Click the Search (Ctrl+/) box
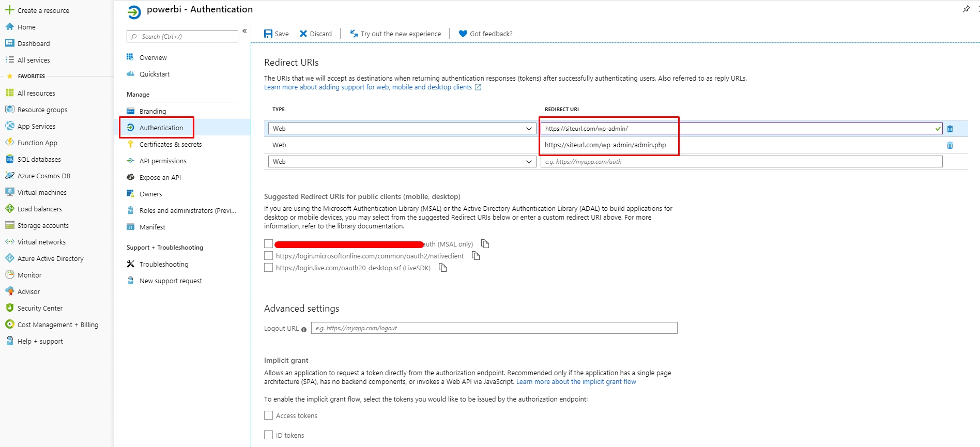 pyautogui.click(x=182, y=36)
